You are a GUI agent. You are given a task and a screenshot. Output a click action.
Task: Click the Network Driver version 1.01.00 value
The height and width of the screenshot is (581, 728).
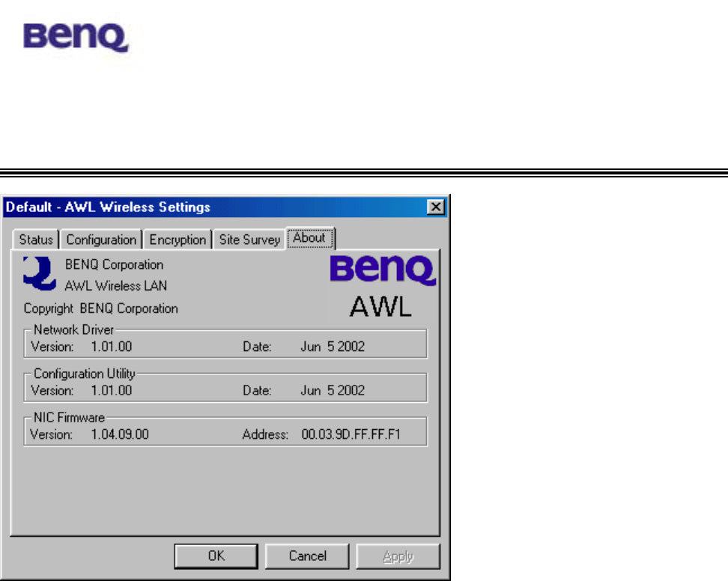point(112,347)
